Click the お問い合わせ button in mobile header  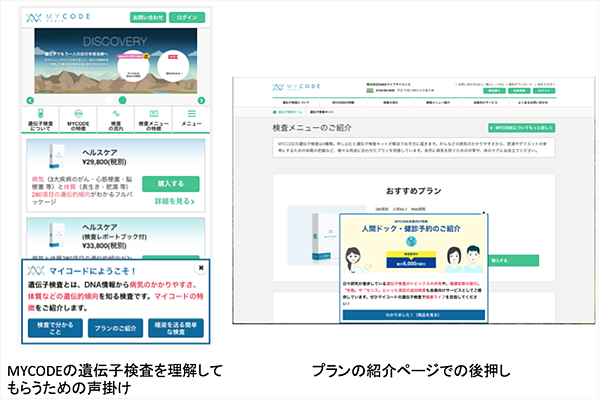point(148,18)
